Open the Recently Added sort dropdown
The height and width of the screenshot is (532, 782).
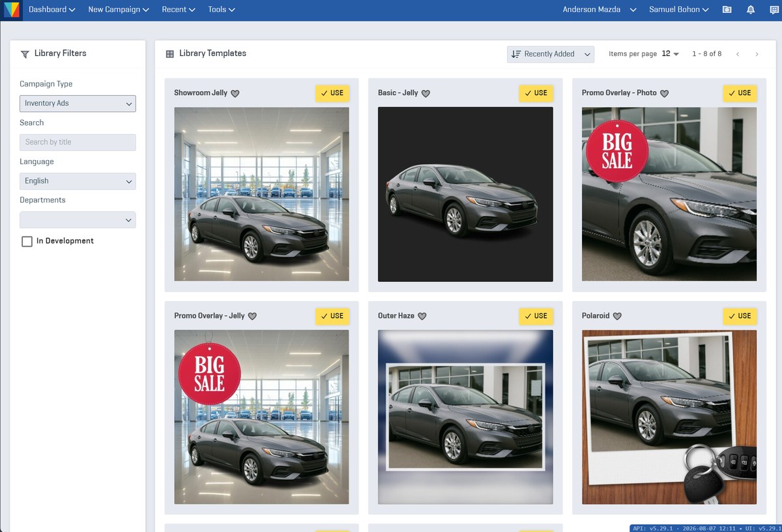click(x=551, y=54)
